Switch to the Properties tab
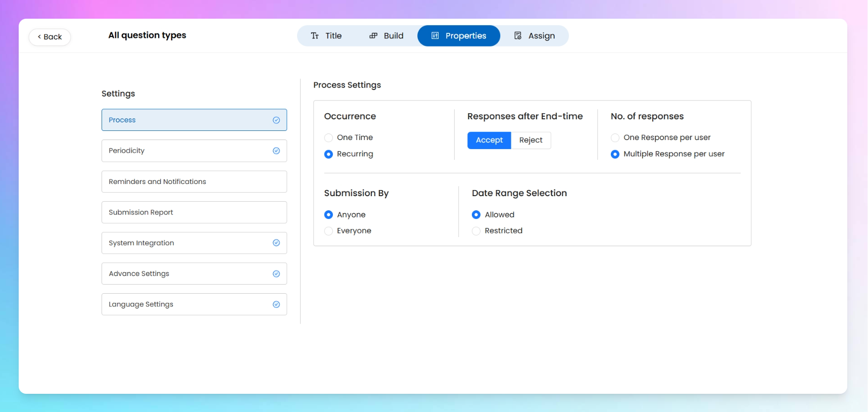Image resolution: width=868 pixels, height=412 pixels. 459,36
